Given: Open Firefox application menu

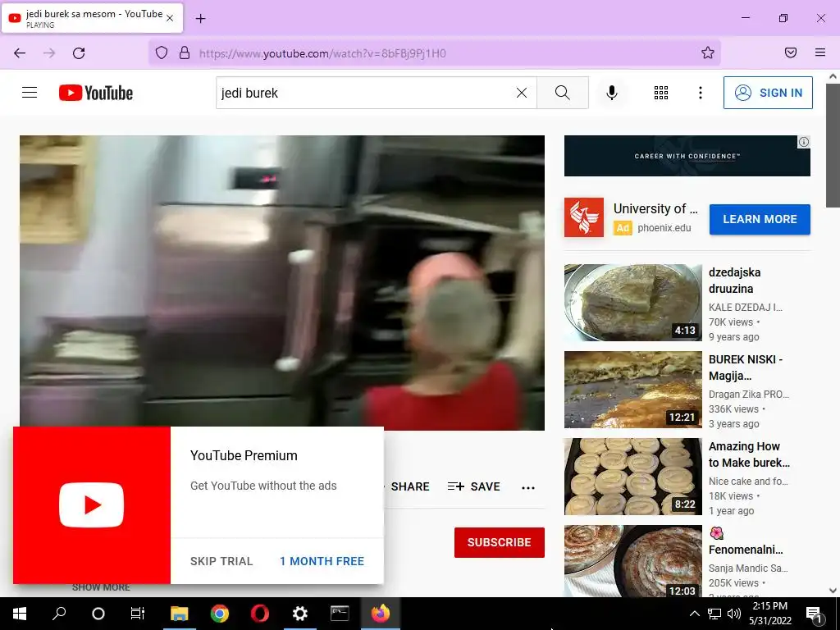Looking at the screenshot, I should coord(820,52).
